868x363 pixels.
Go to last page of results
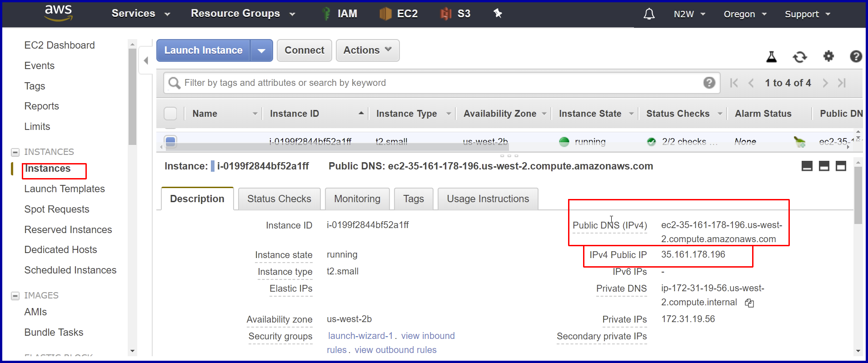pos(842,83)
